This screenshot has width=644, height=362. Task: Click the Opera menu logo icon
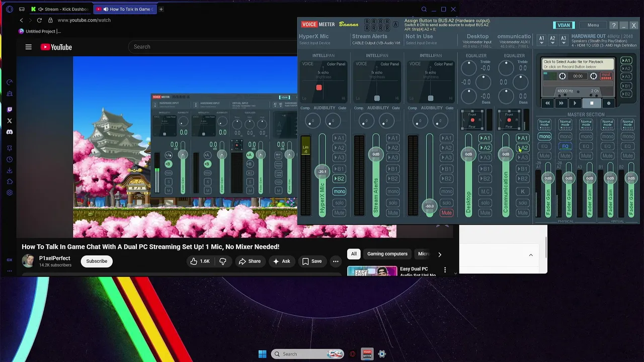point(9,9)
